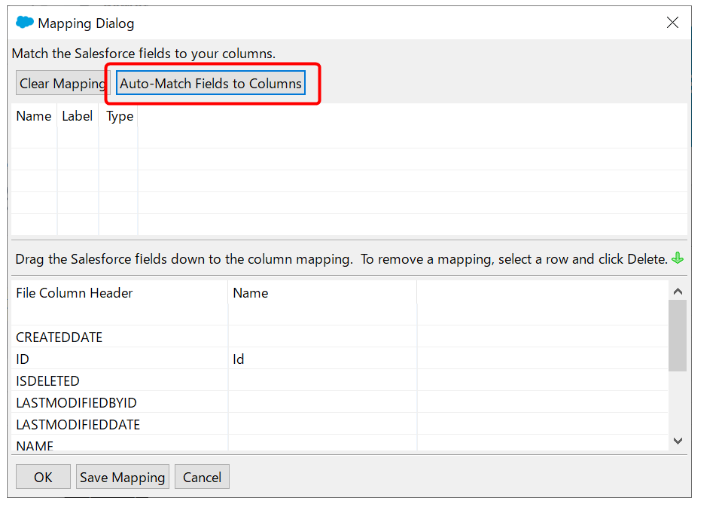Click the File Column Header column heading
Image resolution: width=706 pixels, height=511 pixels.
pos(119,293)
